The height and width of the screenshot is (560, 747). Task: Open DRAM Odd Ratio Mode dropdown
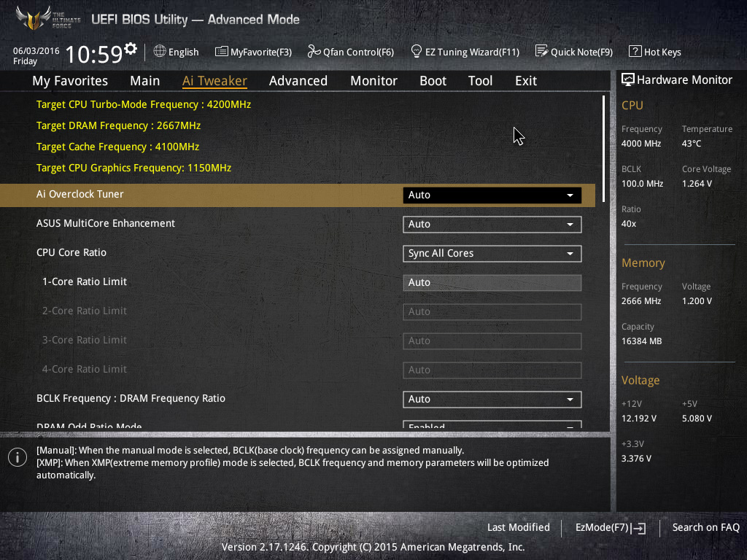[492, 424]
